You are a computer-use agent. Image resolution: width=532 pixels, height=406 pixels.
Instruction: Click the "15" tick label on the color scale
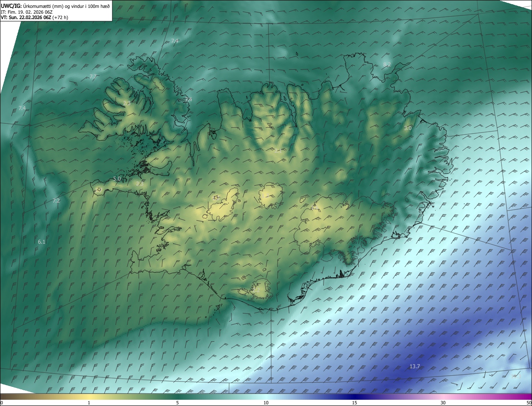tap(355, 403)
